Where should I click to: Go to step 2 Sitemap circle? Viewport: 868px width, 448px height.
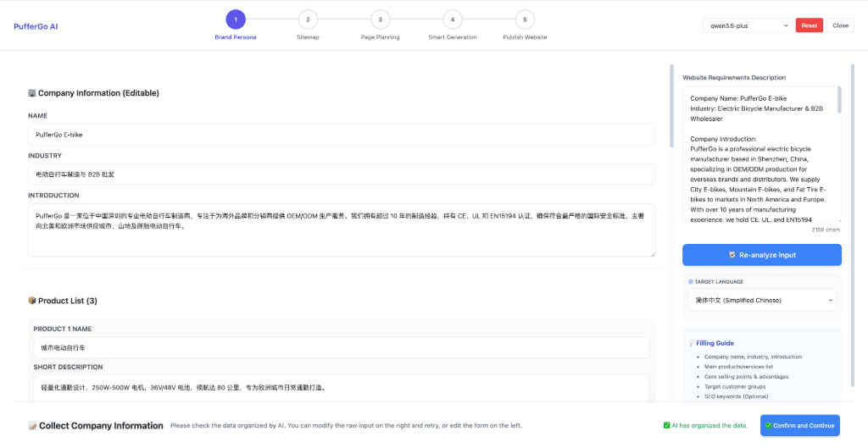(308, 20)
